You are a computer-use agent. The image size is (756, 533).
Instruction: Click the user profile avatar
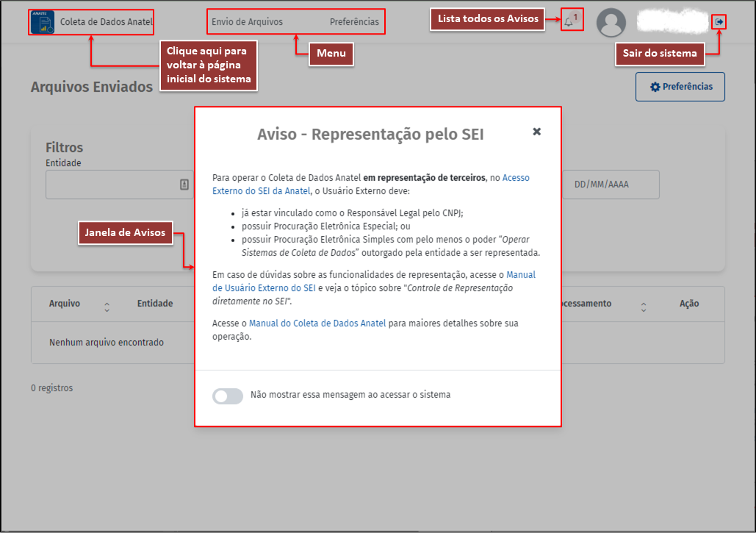pos(611,23)
